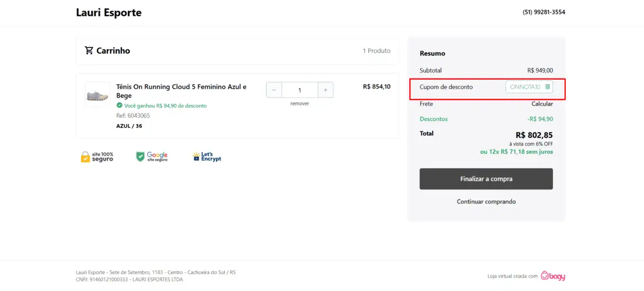Click the AZUL / 36 variant text
This screenshot has height=291, width=644.
(129, 126)
